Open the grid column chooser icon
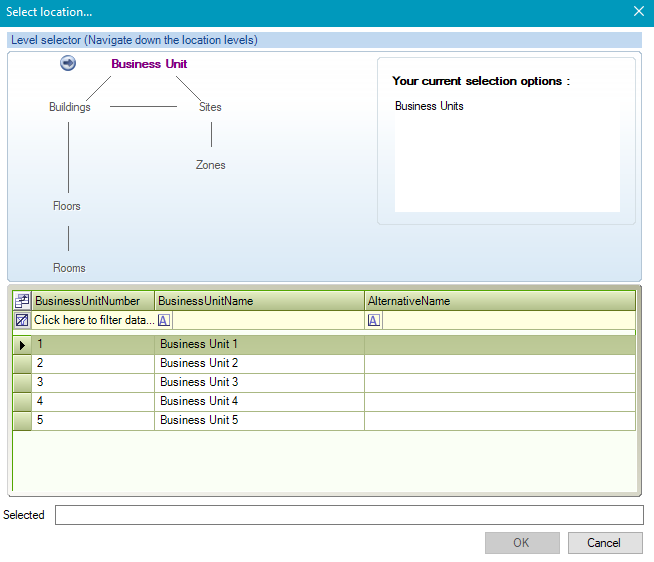Screen dimensions: 654x562 tap(22, 301)
